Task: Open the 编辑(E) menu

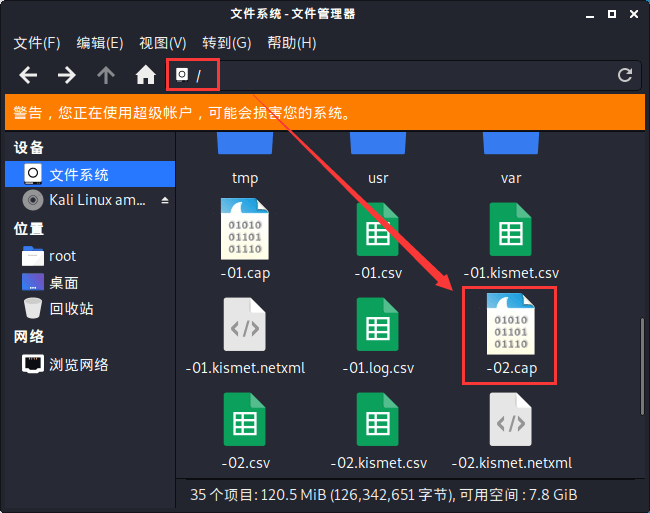Action: (x=100, y=43)
